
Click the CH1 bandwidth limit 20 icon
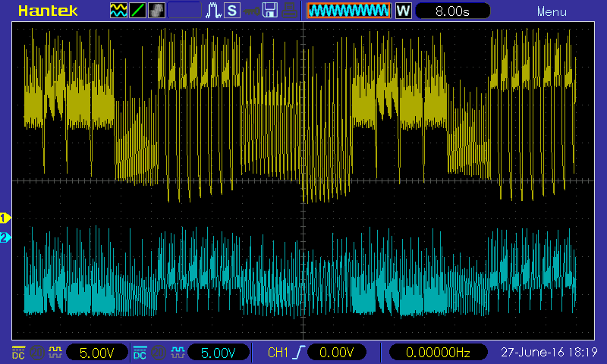click(x=36, y=352)
